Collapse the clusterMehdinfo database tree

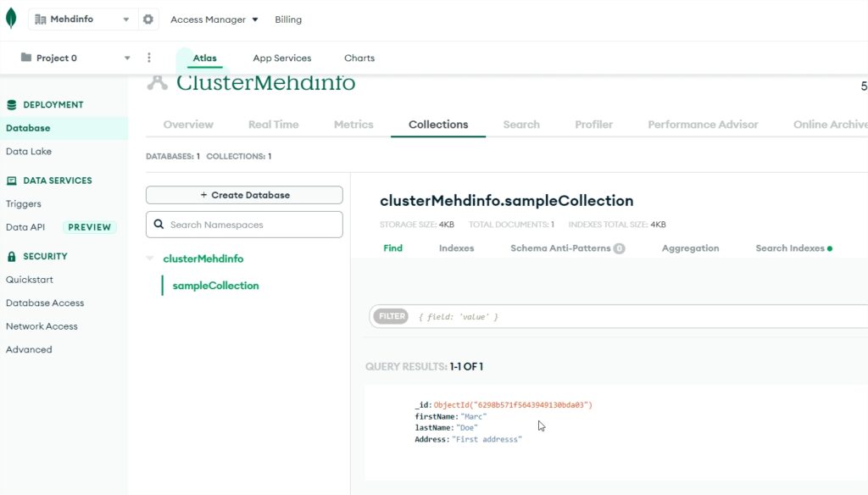(150, 259)
